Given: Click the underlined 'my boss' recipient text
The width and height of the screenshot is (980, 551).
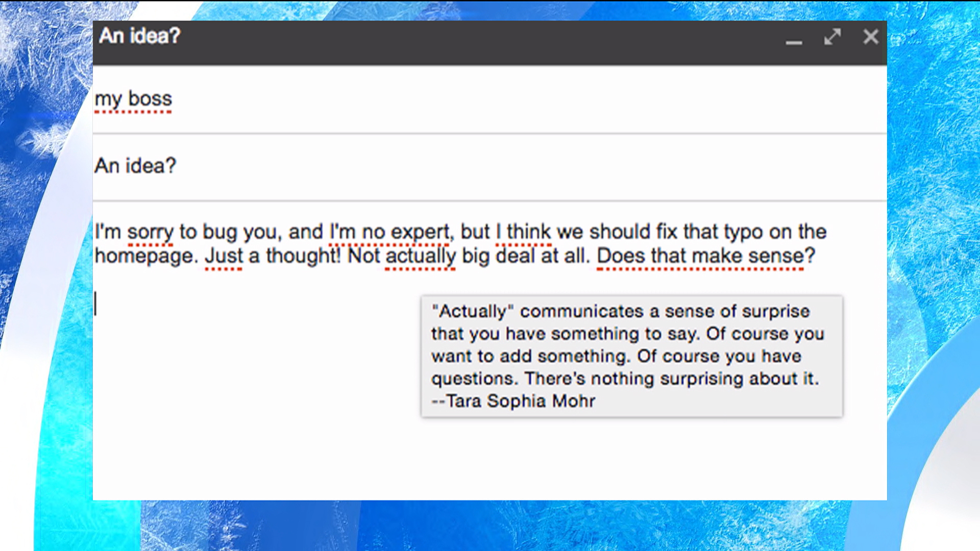Looking at the screenshot, I should [x=133, y=99].
